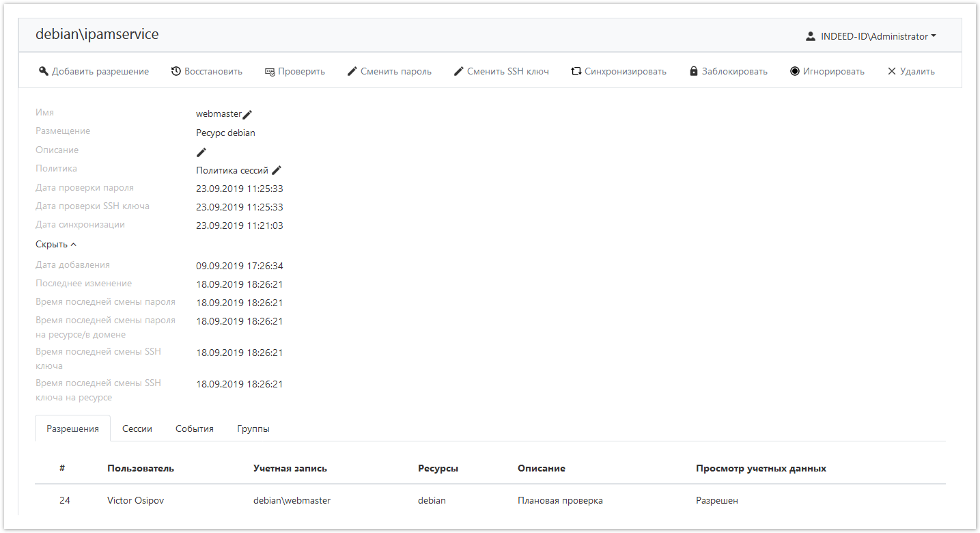The width and height of the screenshot is (980, 533).
Task: Click the Проверить verification icon
Action: pos(270,70)
